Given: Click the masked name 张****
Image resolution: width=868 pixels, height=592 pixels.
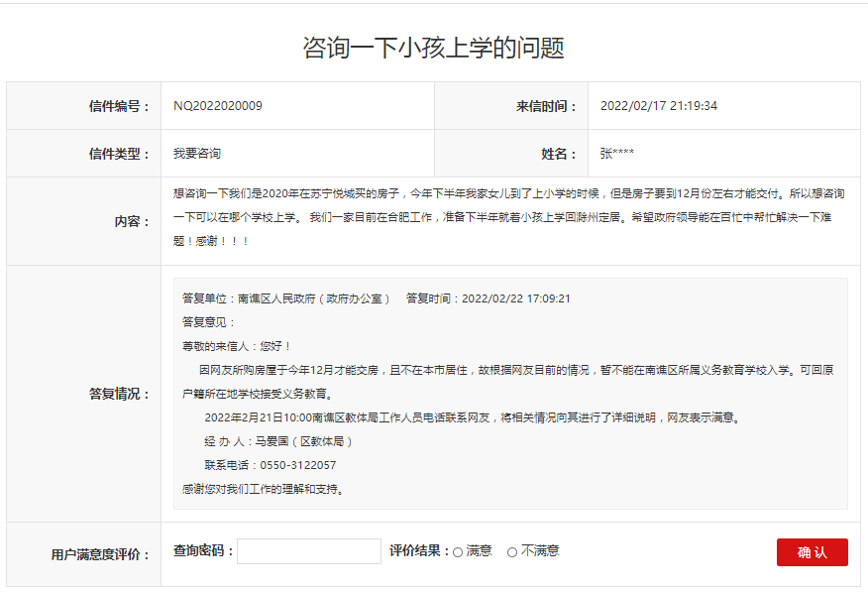Looking at the screenshot, I should (617, 154).
